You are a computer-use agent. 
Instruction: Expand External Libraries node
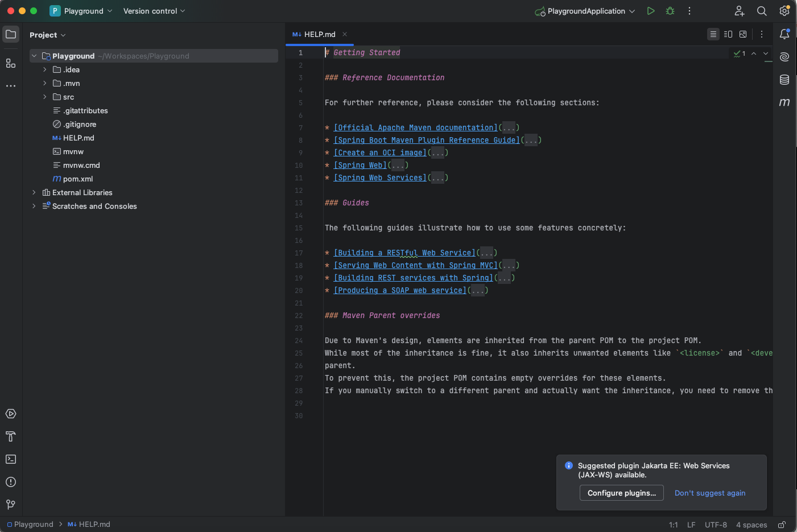(x=34, y=192)
